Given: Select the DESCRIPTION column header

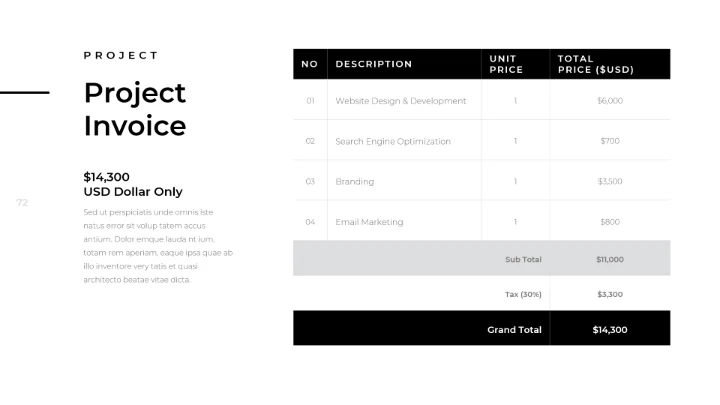Looking at the screenshot, I should click(x=374, y=64).
